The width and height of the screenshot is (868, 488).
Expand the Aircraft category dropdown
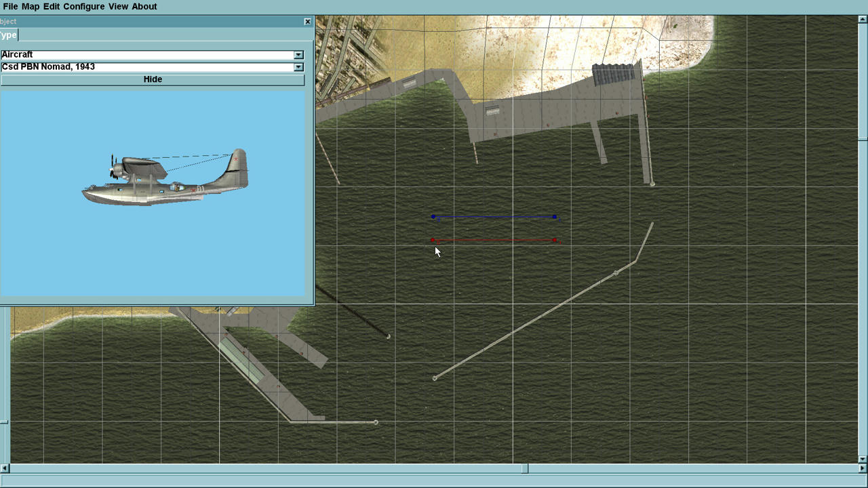tap(298, 55)
